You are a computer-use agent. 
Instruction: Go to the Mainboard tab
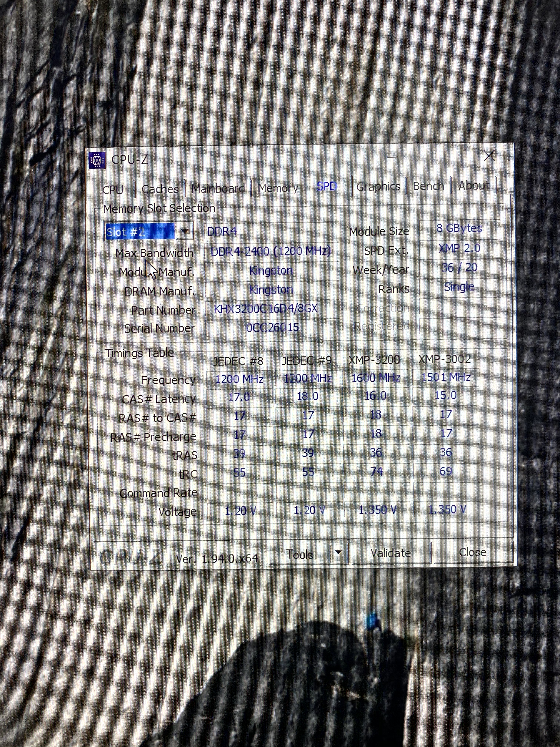click(x=218, y=188)
